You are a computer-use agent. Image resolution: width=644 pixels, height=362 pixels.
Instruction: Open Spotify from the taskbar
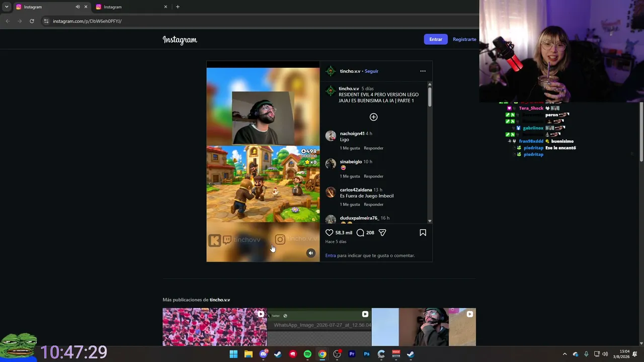(307, 354)
